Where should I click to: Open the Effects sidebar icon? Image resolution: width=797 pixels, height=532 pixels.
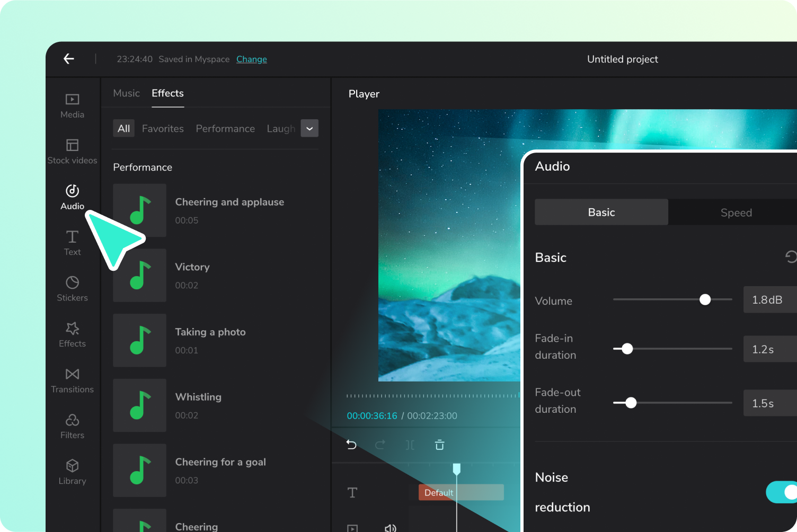click(72, 329)
